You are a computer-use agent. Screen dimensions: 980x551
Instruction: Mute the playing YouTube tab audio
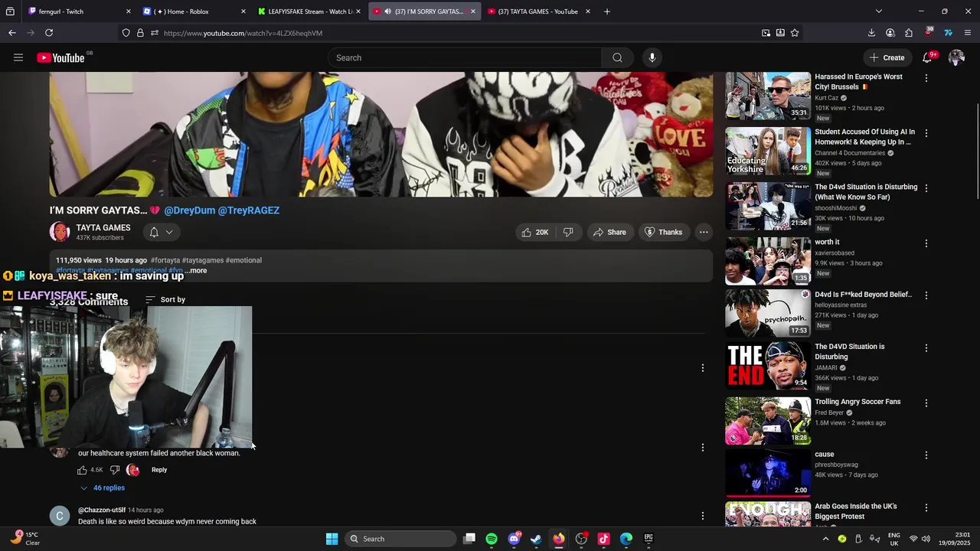[387, 11]
